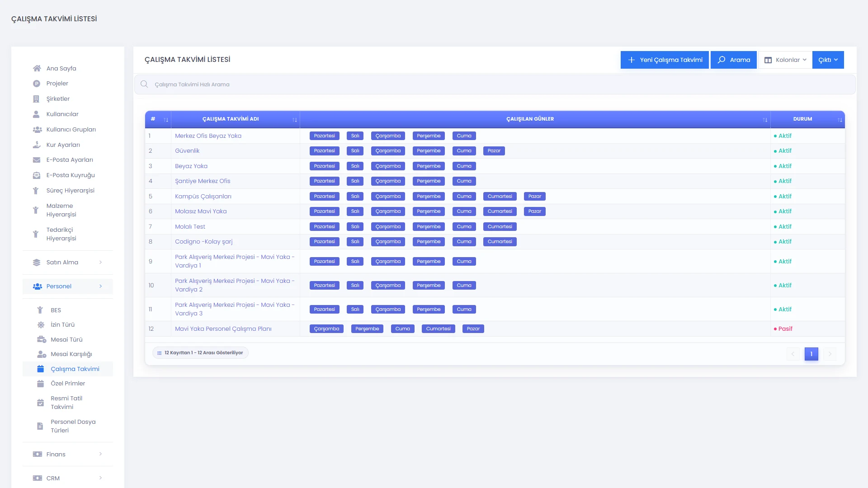Select Resmi Tatil Takvimi menu item
This screenshot has height=488, width=868.
pyautogui.click(x=66, y=403)
